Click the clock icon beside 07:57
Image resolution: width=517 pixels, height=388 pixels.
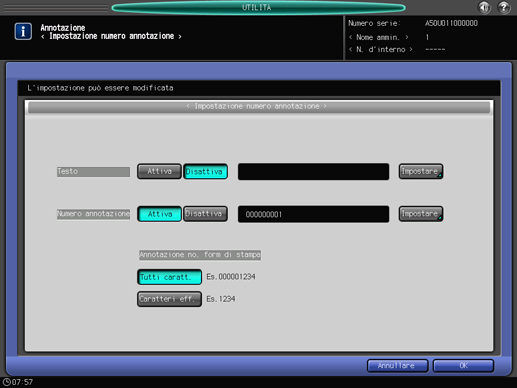[x=6, y=382]
